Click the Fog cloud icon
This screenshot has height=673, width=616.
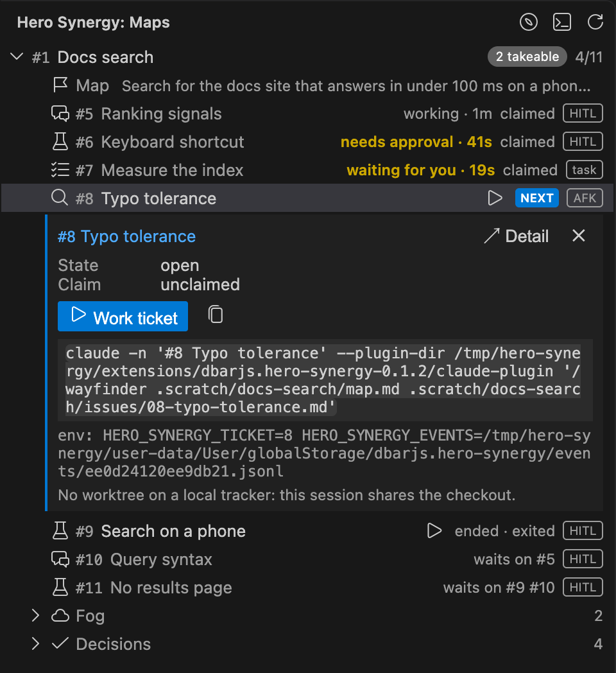pos(60,616)
